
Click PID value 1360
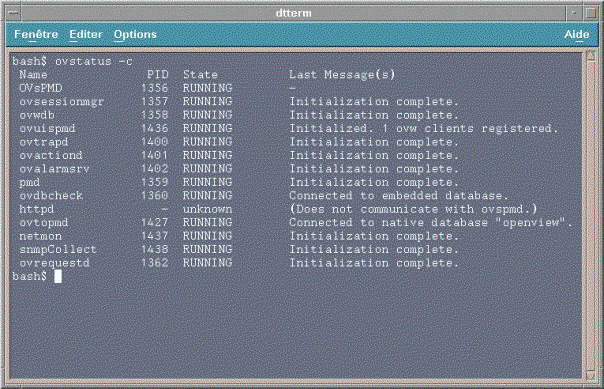click(154, 196)
